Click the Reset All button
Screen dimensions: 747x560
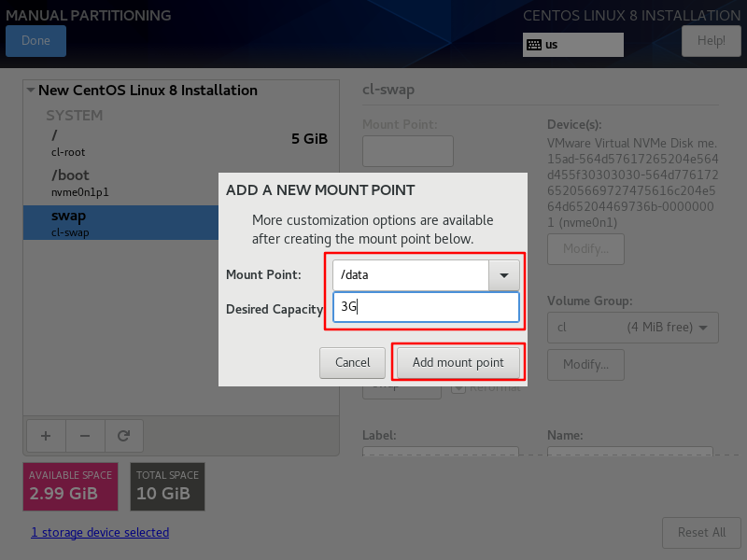[702, 532]
